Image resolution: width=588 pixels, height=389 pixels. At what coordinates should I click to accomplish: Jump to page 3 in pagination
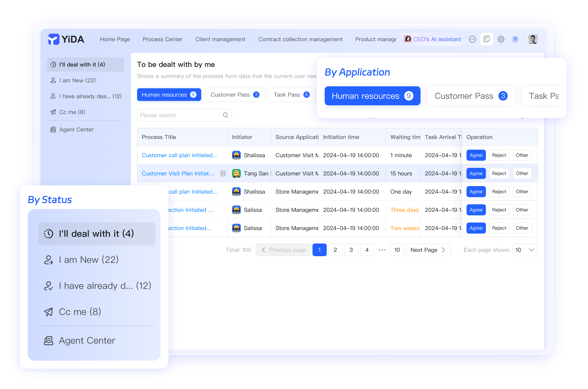point(351,250)
